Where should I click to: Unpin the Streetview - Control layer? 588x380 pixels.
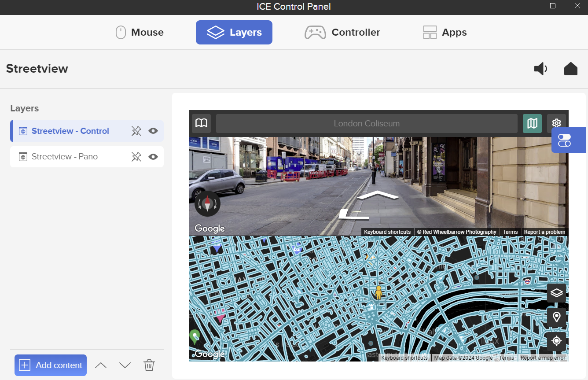point(136,131)
